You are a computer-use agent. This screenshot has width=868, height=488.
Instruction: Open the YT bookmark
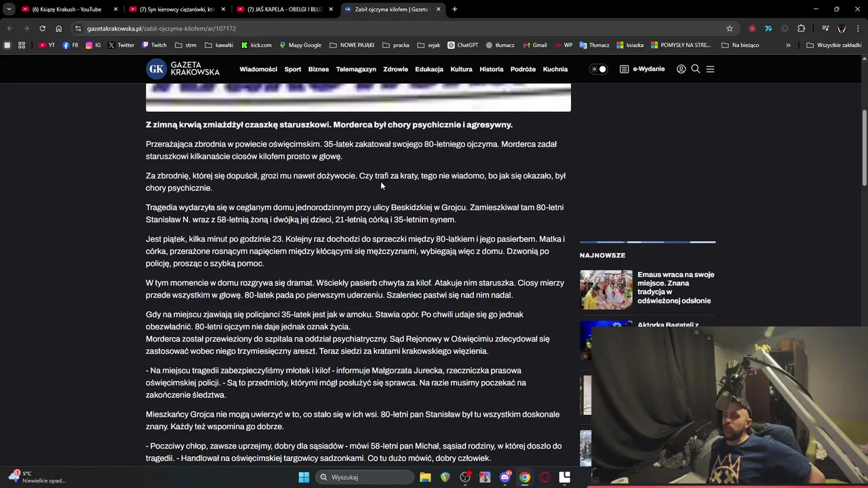tap(47, 45)
